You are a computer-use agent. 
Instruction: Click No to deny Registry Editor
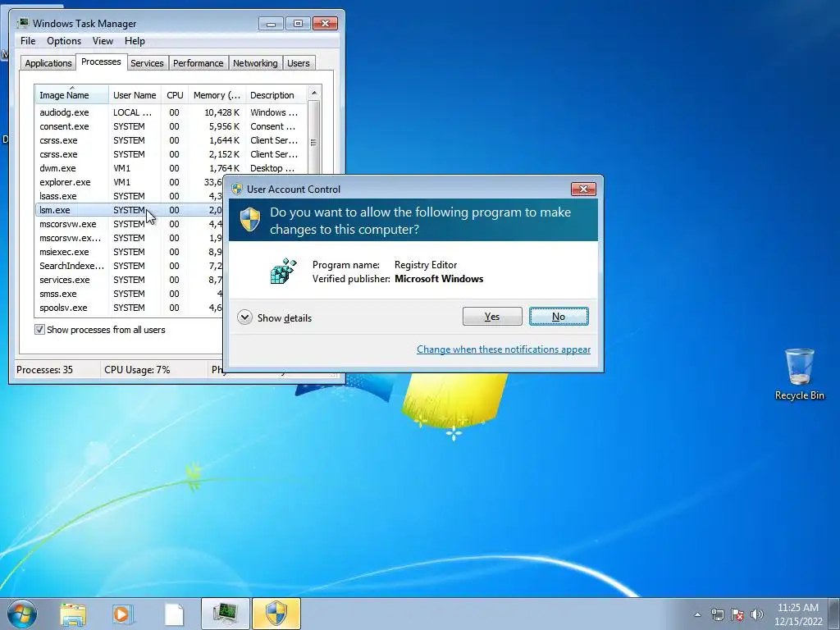pyautogui.click(x=559, y=317)
